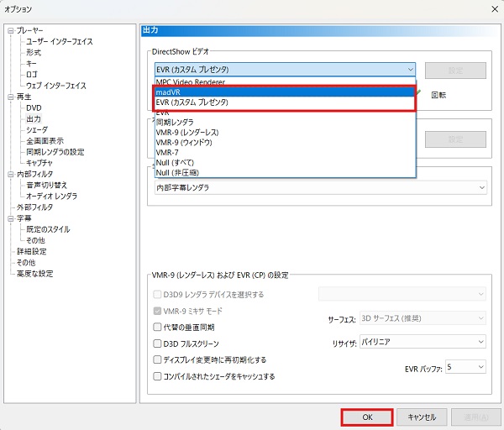Collapse the プレーヤー tree node
Viewport: 504px width, 430px height.
pos(10,30)
